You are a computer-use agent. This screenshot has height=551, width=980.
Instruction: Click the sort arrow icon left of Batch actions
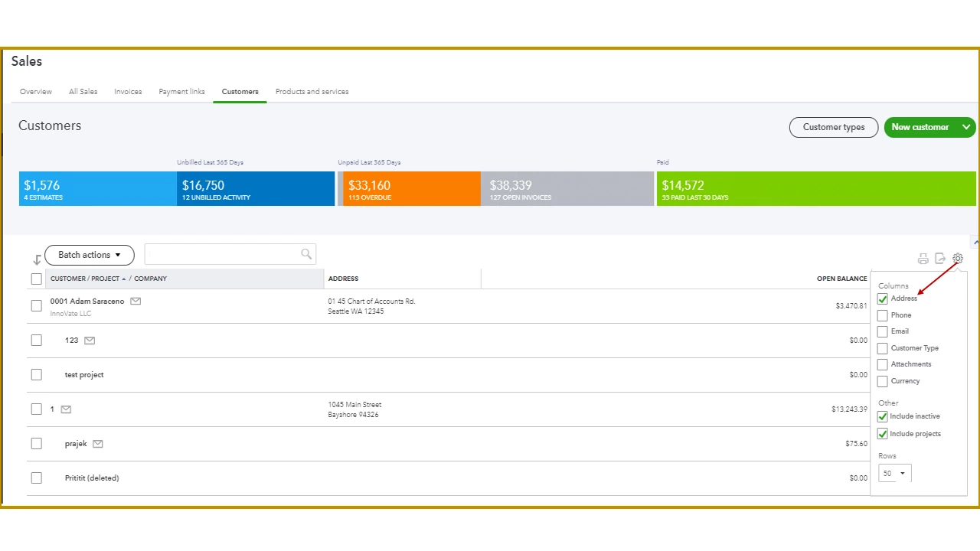(x=37, y=259)
